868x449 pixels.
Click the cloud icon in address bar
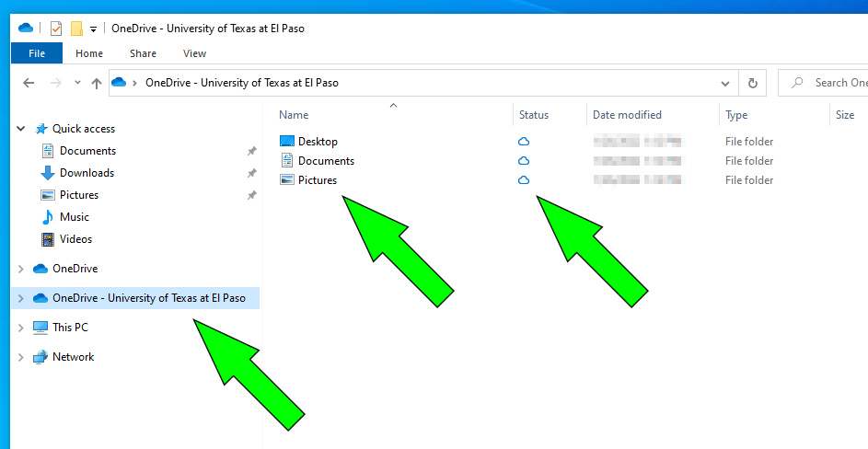click(x=119, y=83)
